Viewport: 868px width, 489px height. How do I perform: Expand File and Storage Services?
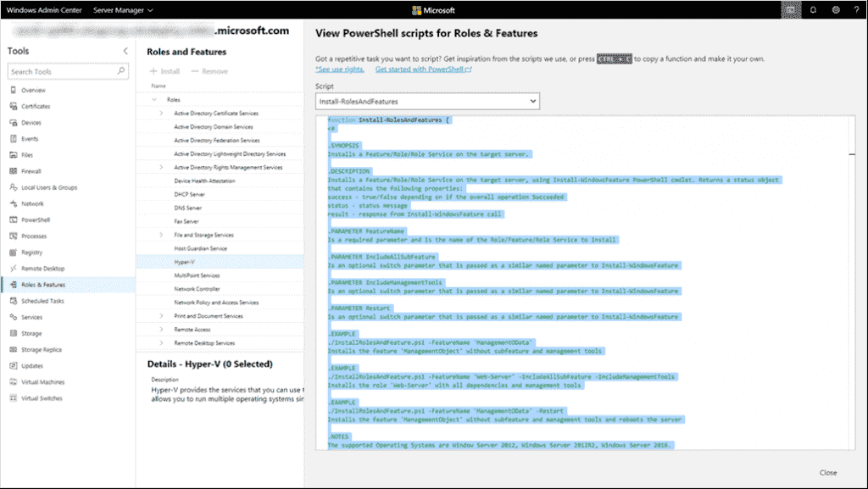point(161,235)
